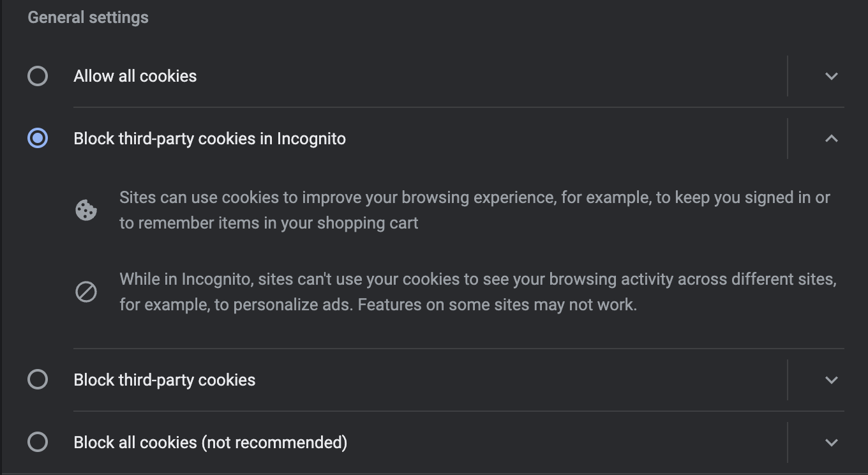Enable the Block all cookies radio option
This screenshot has height=475, width=868.
[38, 442]
